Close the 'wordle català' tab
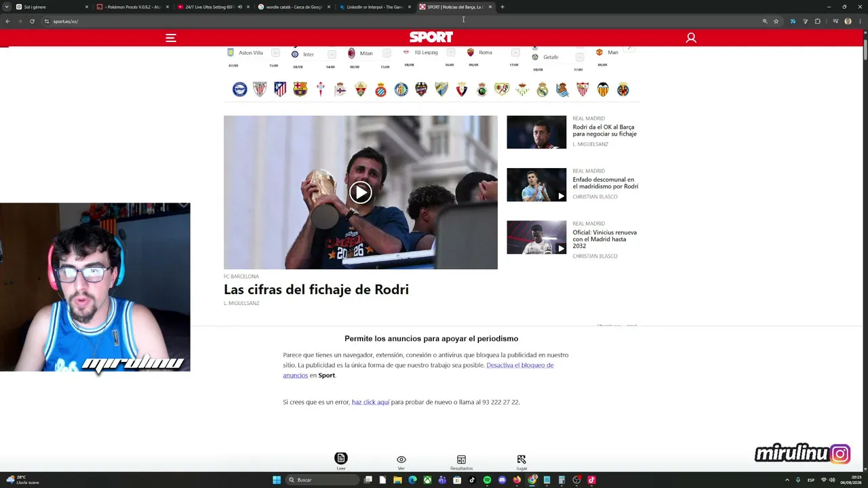The image size is (868, 488). tap(329, 7)
